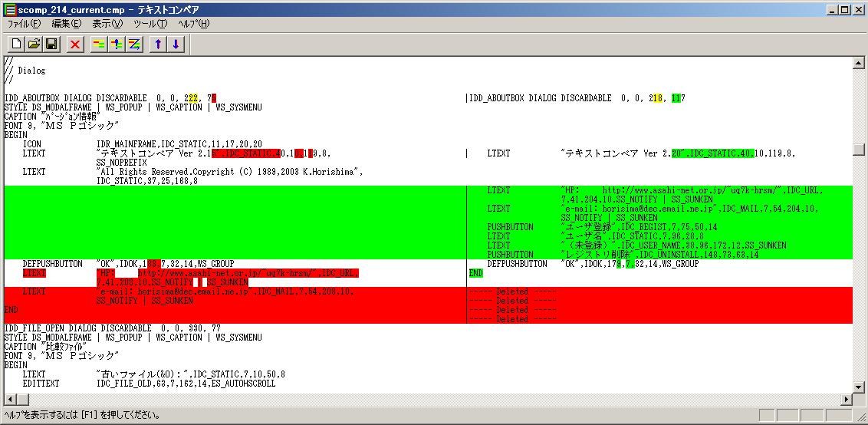Click the application icon in the title bar
868x425 pixels.
pyautogui.click(x=9, y=9)
